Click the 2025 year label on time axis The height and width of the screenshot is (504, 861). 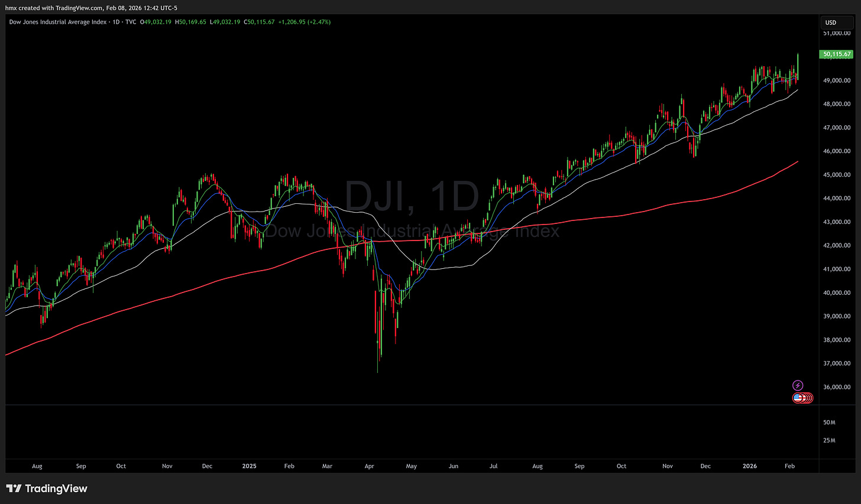(x=250, y=466)
